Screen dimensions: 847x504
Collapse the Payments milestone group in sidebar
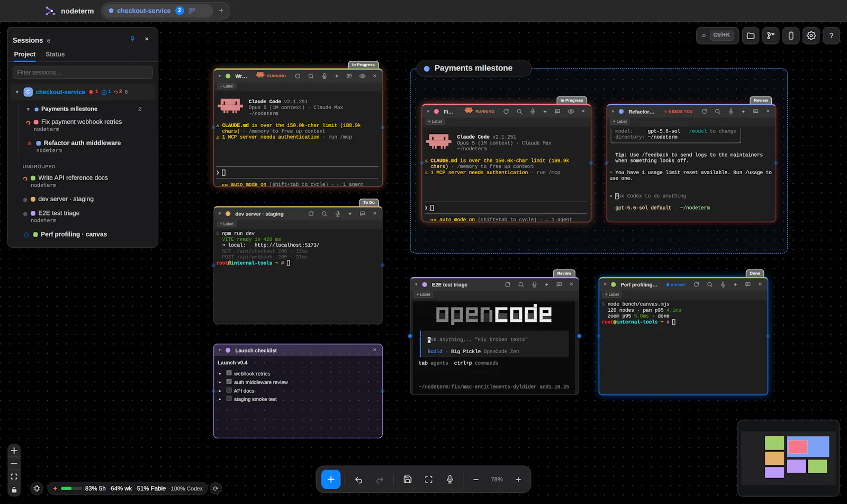pyautogui.click(x=28, y=109)
